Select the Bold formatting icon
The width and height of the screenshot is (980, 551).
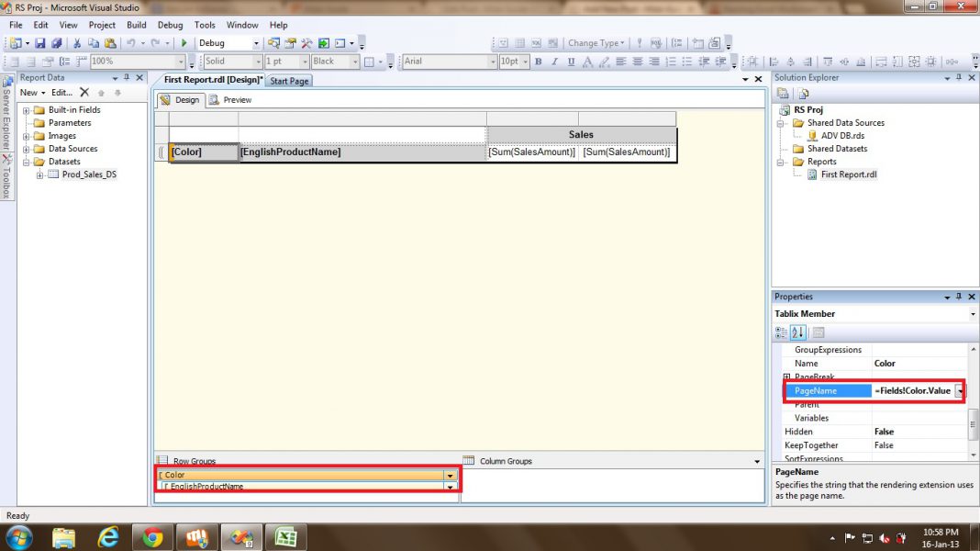click(x=539, y=61)
